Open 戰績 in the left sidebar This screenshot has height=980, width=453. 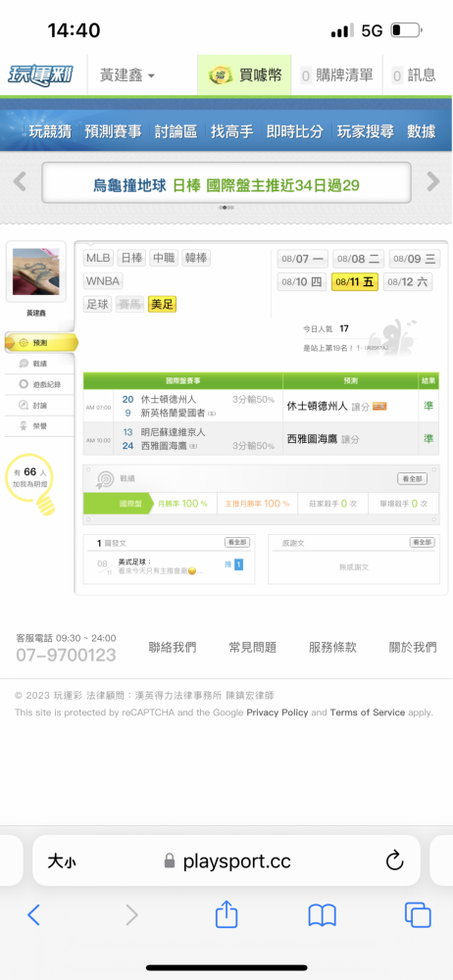(x=41, y=364)
